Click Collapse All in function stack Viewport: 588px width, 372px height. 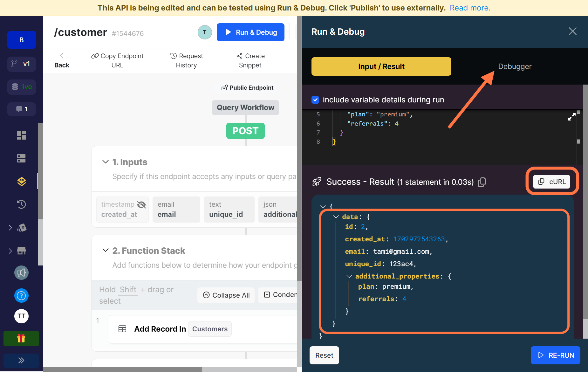pos(226,295)
